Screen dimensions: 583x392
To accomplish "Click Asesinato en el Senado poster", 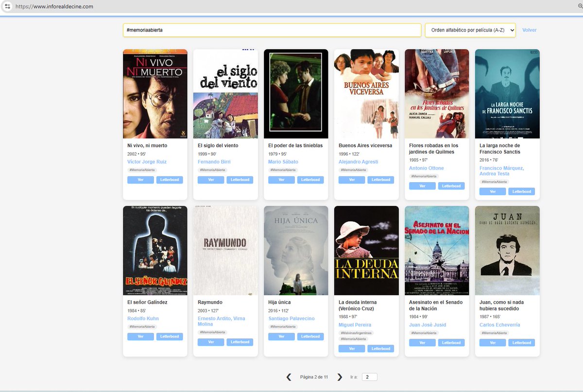I will pos(437,251).
